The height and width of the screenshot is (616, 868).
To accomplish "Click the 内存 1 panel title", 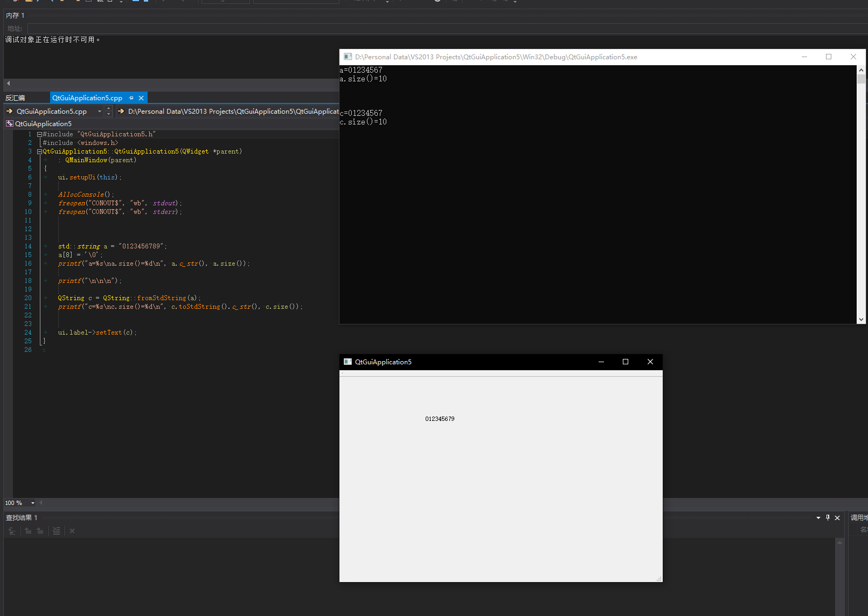I will coord(15,16).
